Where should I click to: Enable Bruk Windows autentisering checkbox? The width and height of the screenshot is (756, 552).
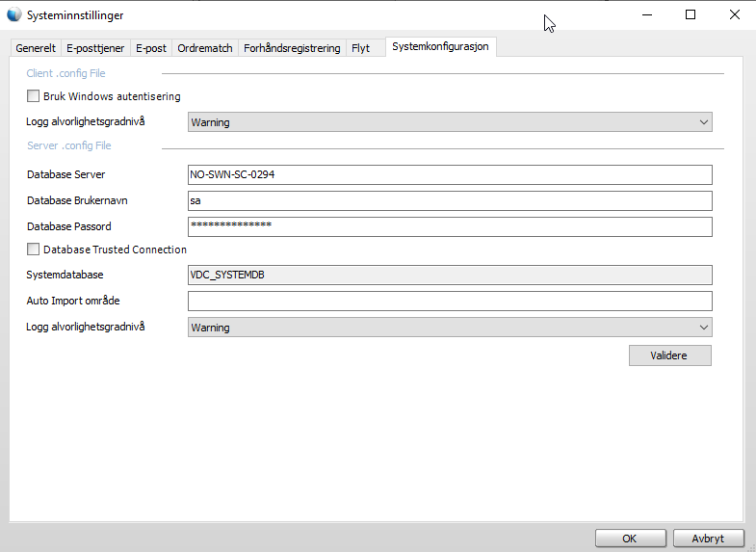click(33, 96)
